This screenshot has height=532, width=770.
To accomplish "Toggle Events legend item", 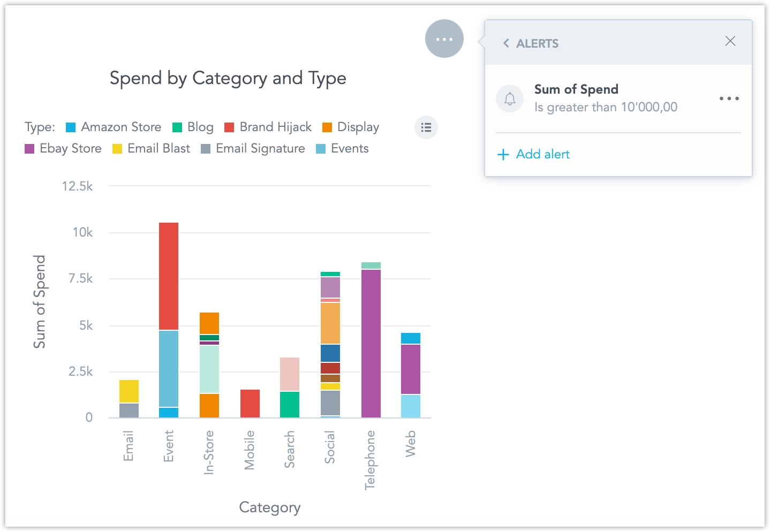I will (x=342, y=148).
